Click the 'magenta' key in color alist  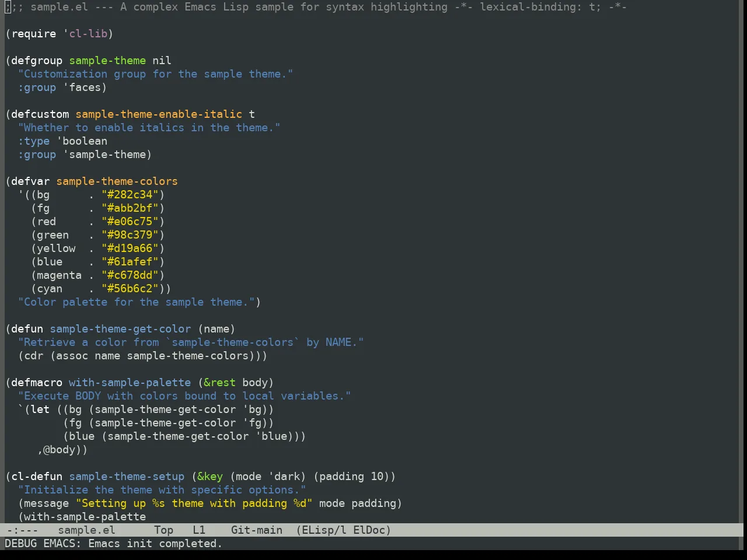point(60,275)
